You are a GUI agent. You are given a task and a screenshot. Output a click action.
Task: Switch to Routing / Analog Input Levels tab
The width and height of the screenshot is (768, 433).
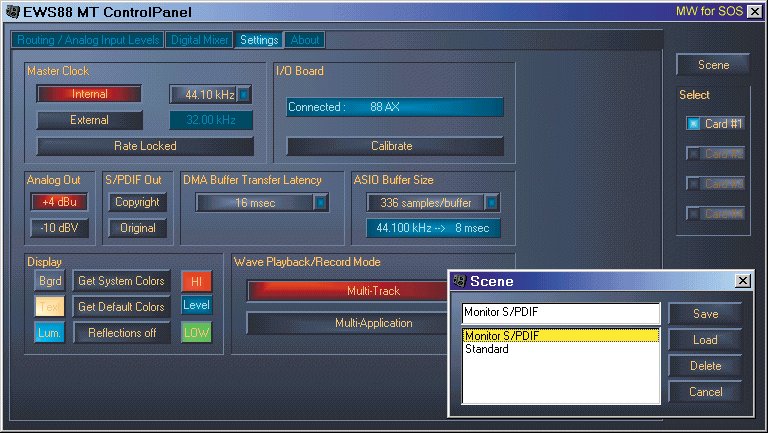pos(88,40)
